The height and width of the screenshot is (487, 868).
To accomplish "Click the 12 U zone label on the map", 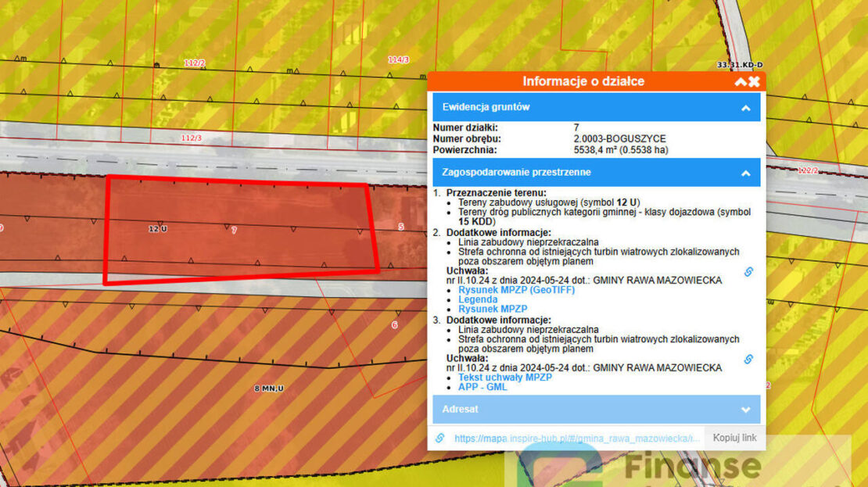I will (158, 229).
